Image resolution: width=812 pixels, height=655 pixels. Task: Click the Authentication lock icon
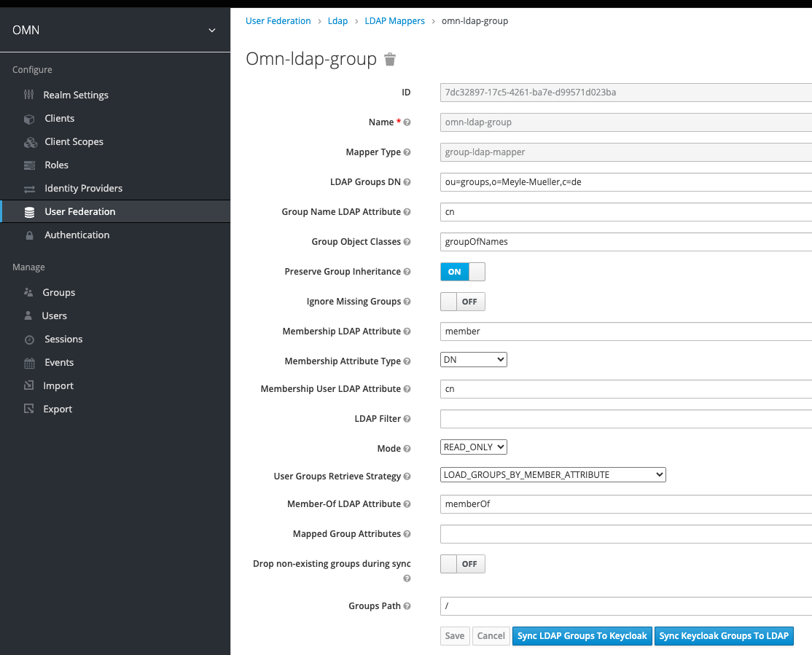29,235
